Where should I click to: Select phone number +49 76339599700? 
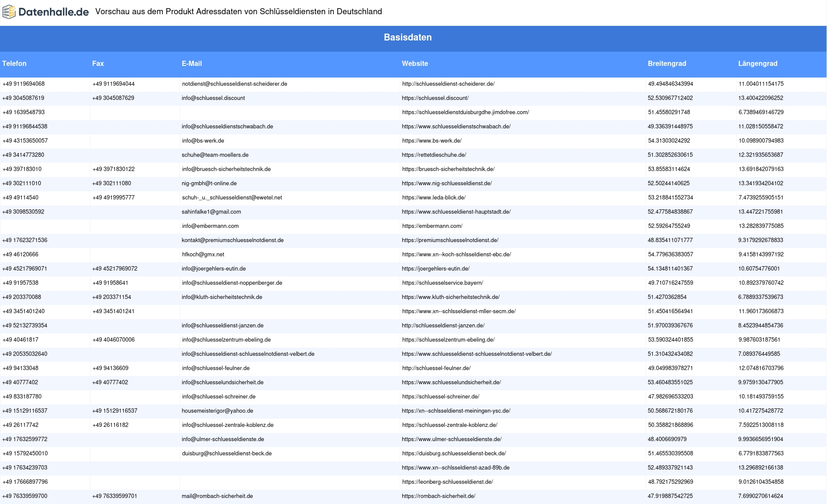point(25,496)
